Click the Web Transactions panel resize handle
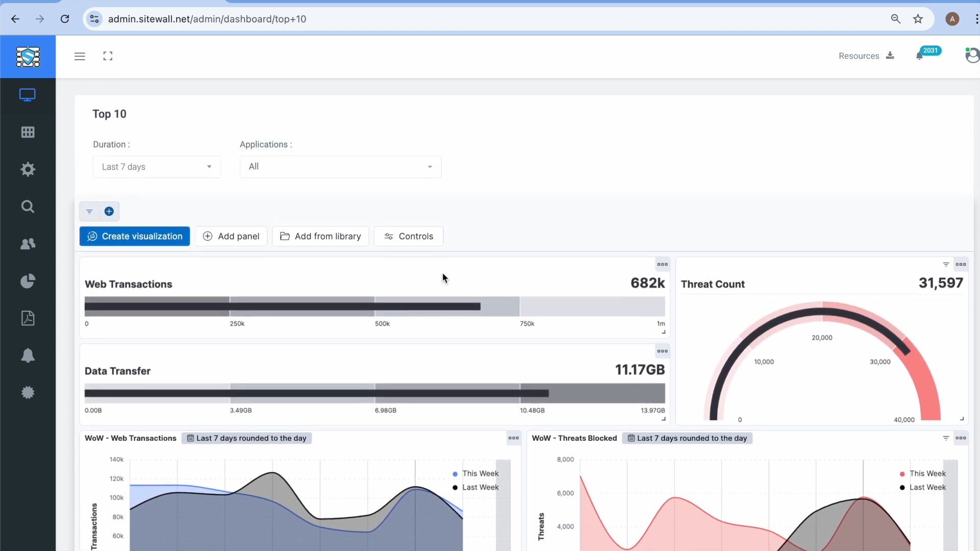980x551 pixels. [x=664, y=332]
